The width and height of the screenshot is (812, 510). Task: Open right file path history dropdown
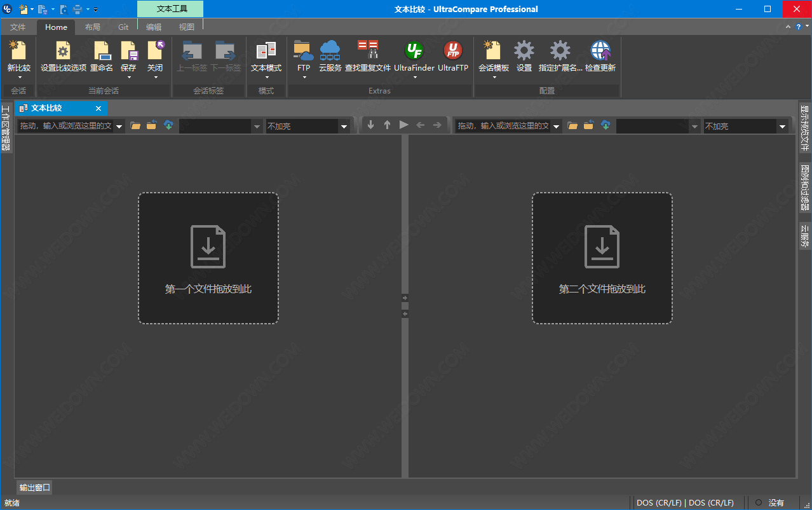[x=557, y=127]
